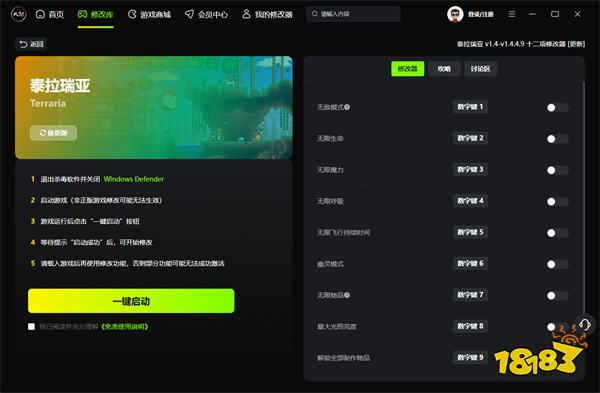Switch to the 攻略 guide tab
Image resolution: width=600 pixels, height=393 pixels.
[444, 69]
